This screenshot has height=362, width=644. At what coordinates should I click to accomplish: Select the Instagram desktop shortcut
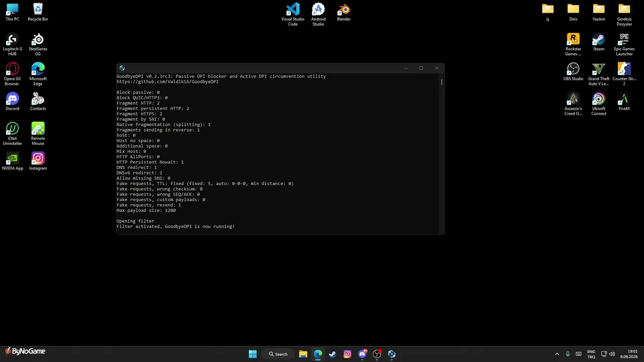point(38,162)
